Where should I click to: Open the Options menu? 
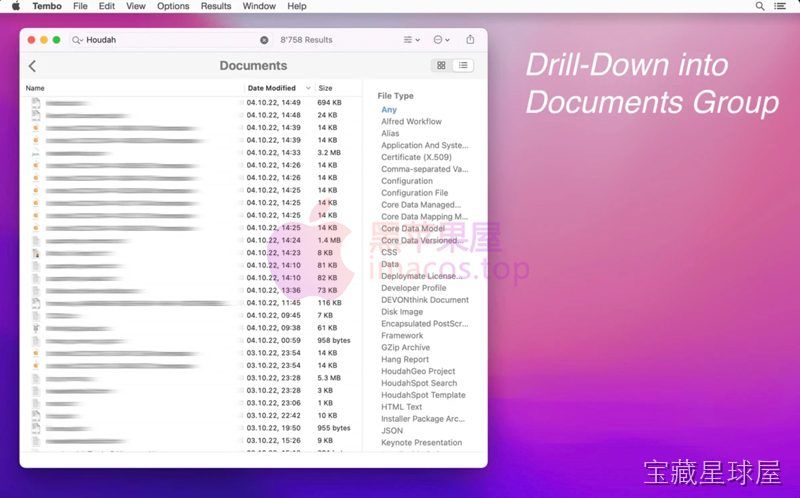coord(173,6)
